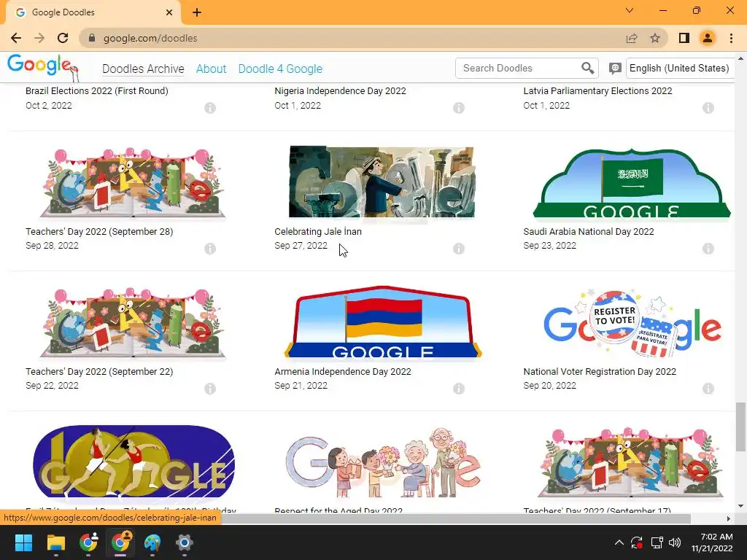
Task: Click the horizontal scrollbar at bottom
Action: (x=456, y=518)
